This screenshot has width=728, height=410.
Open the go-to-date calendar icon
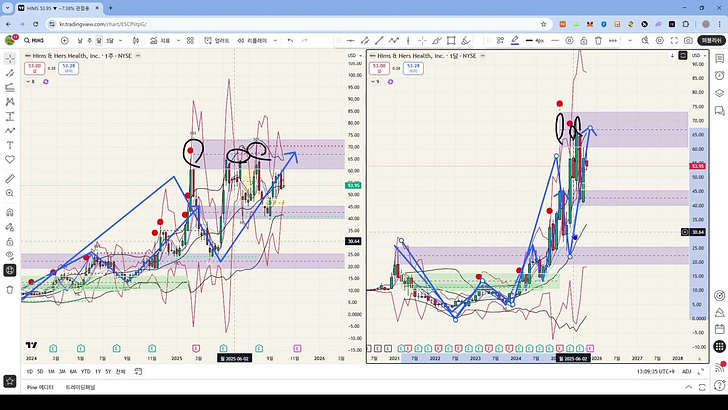click(138, 371)
